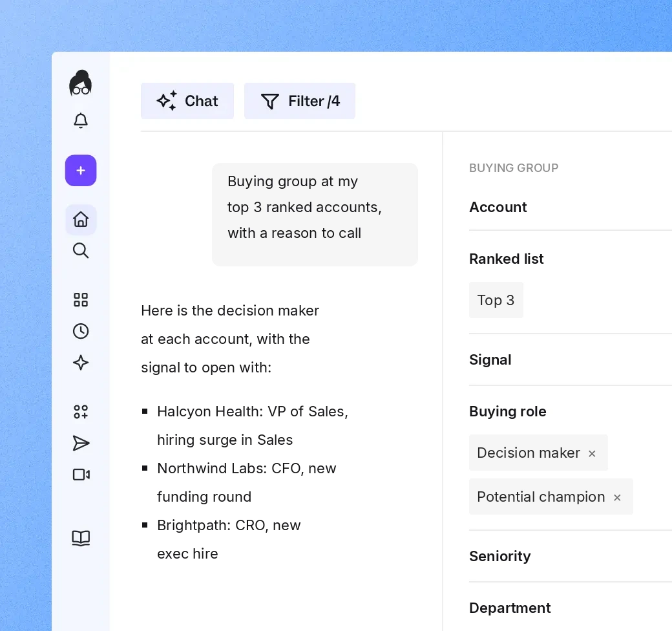Screen dimensions: 672x631
Task: Open the book icon in sidebar
Action: tap(81, 538)
